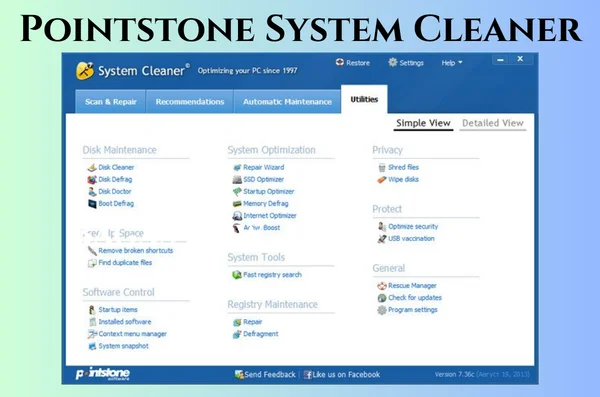Click the Startup items icon

point(92,310)
